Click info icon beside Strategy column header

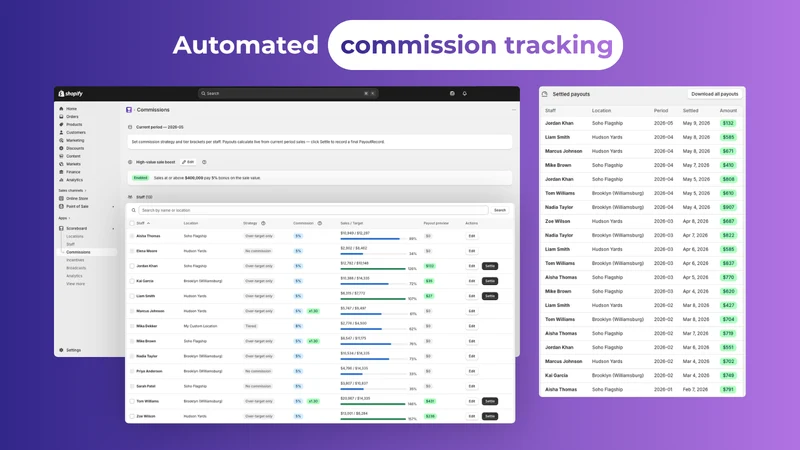point(263,223)
